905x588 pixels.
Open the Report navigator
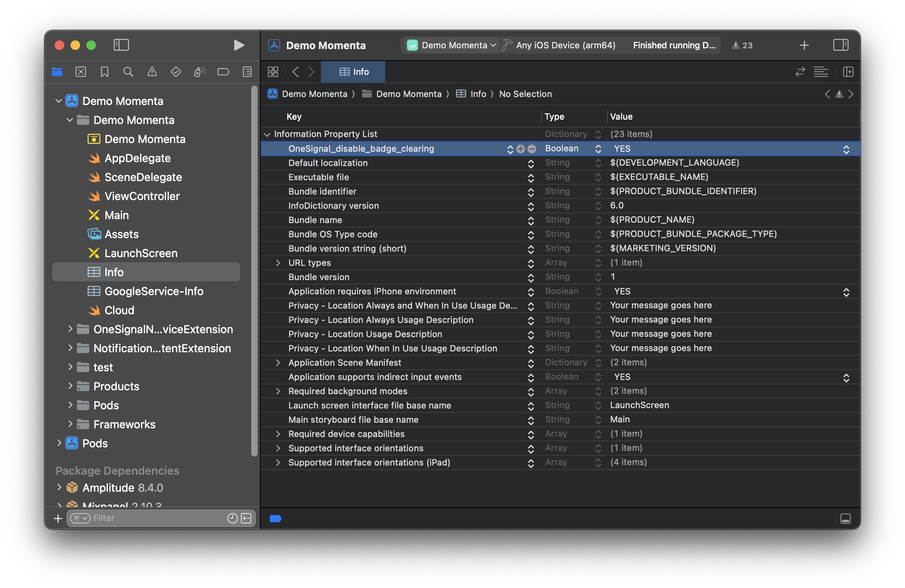tap(247, 72)
